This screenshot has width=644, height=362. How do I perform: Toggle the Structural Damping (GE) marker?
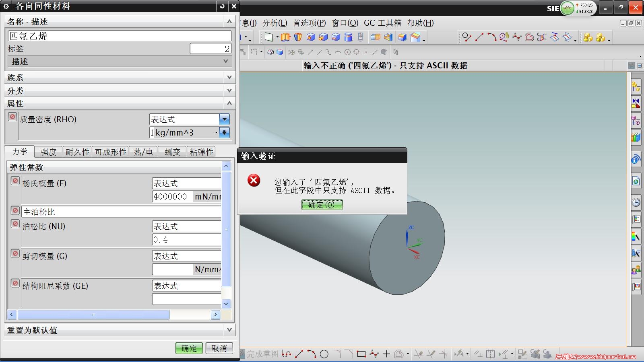15,283
